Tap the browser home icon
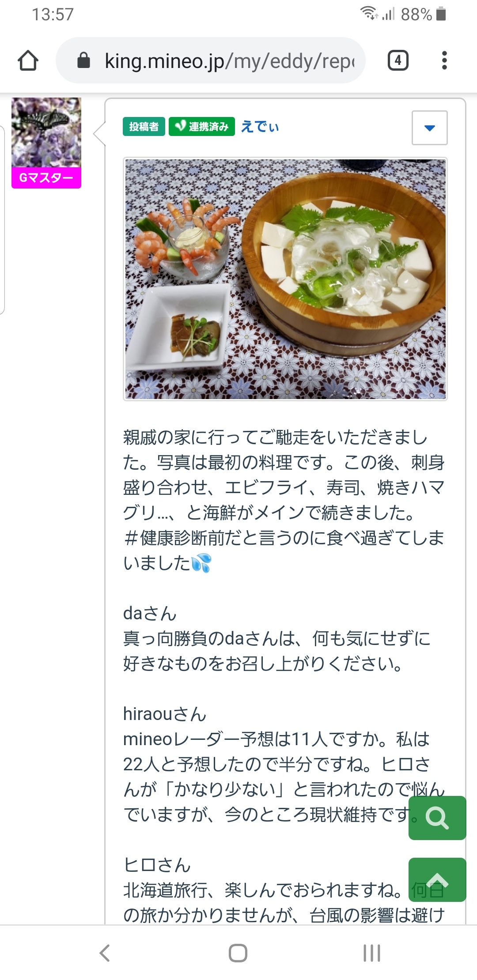Screen dimensions: 477x980 coord(28,60)
